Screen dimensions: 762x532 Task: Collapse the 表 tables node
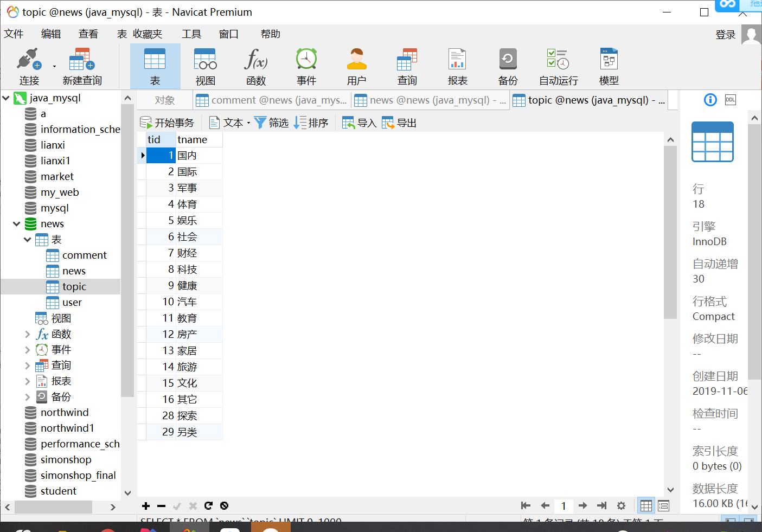28,239
